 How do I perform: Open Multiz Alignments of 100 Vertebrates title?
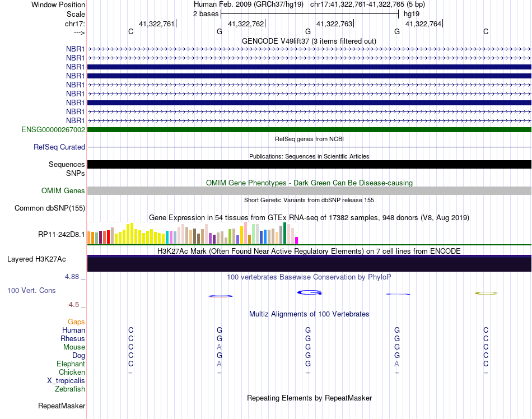coord(309,314)
